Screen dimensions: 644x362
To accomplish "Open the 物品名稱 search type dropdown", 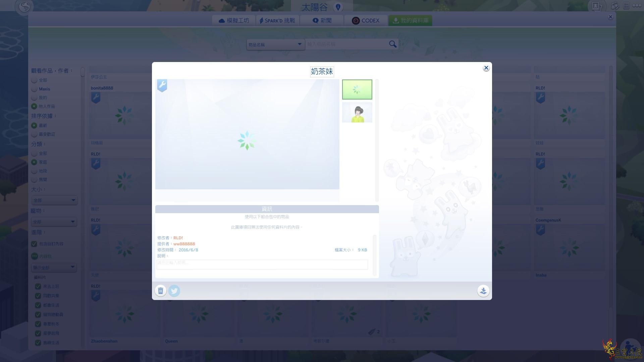I will (275, 45).
